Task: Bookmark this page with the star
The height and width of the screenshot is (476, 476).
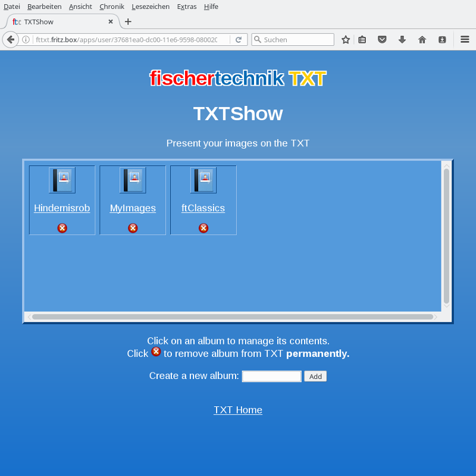Action: point(346,40)
